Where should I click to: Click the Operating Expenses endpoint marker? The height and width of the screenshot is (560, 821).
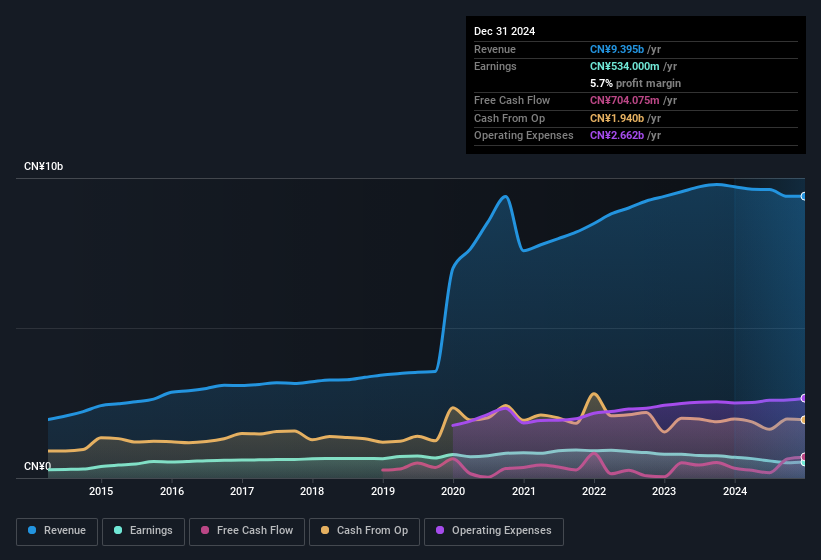pos(804,398)
